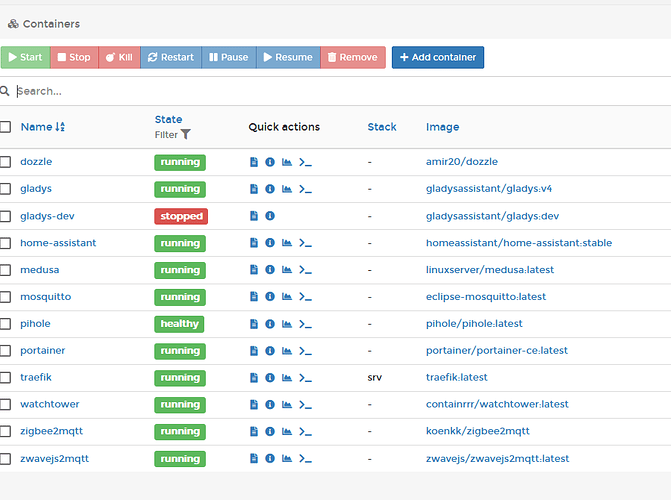Click the stopped state badge

(x=181, y=216)
